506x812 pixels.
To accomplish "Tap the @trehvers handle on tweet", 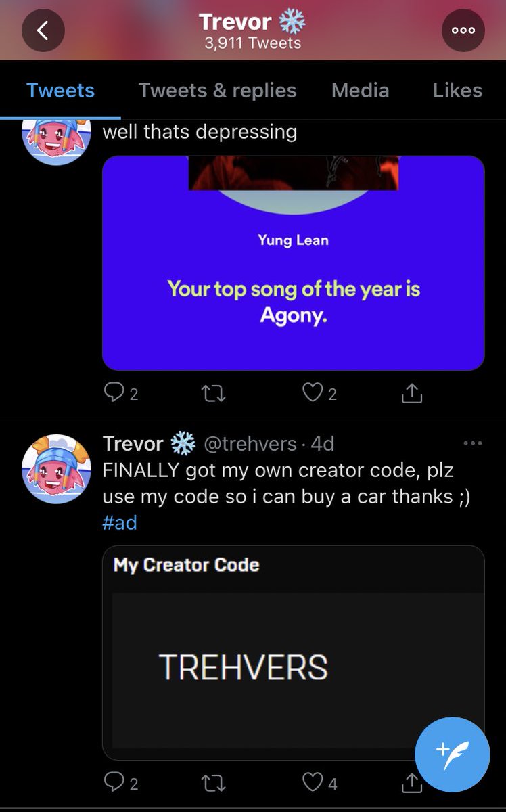I will [x=250, y=444].
